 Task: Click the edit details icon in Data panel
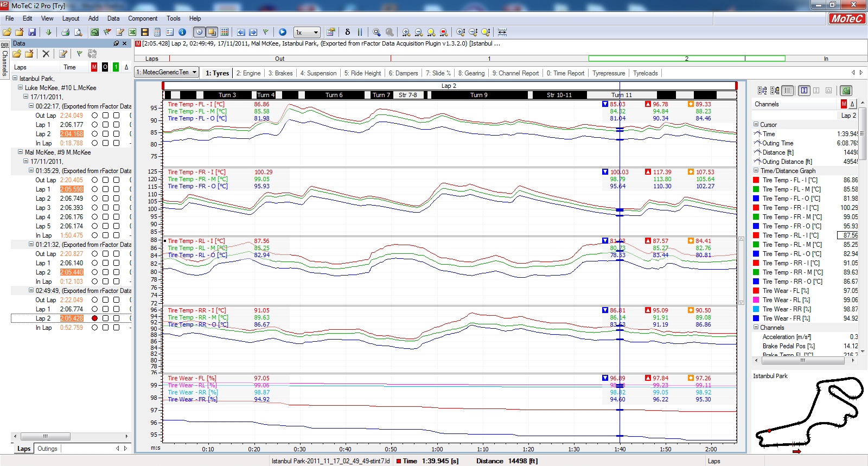click(63, 54)
